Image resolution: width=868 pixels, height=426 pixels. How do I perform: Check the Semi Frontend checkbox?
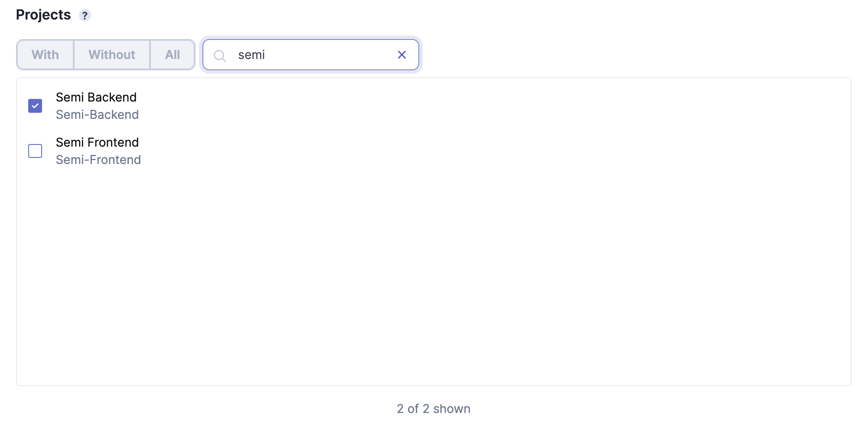pyautogui.click(x=35, y=151)
